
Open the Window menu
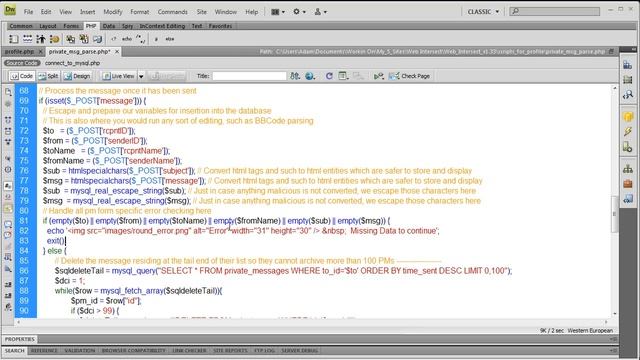tap(226, 12)
